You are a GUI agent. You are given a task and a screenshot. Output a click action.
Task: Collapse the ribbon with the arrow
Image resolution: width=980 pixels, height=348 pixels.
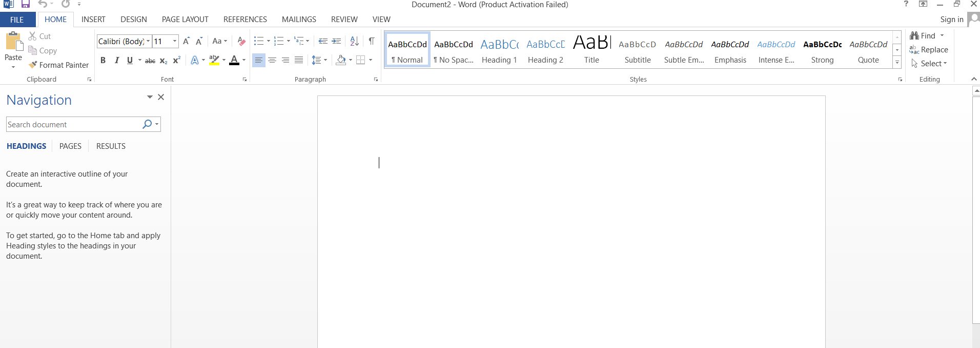[974, 79]
